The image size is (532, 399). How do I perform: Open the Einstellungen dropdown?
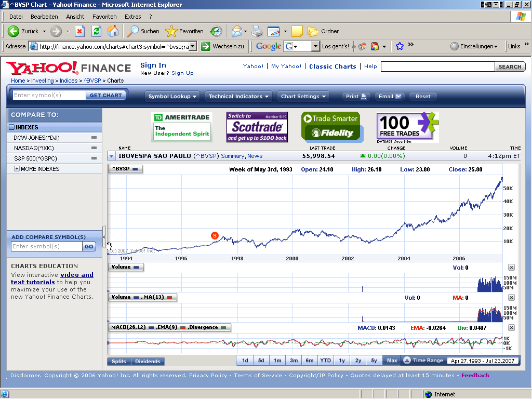pos(474,46)
